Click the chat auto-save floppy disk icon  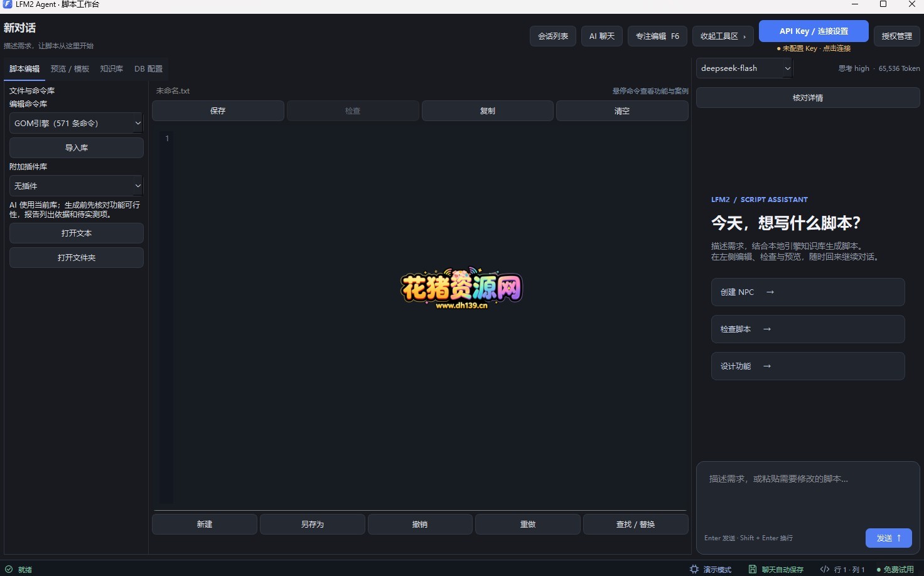click(x=753, y=569)
